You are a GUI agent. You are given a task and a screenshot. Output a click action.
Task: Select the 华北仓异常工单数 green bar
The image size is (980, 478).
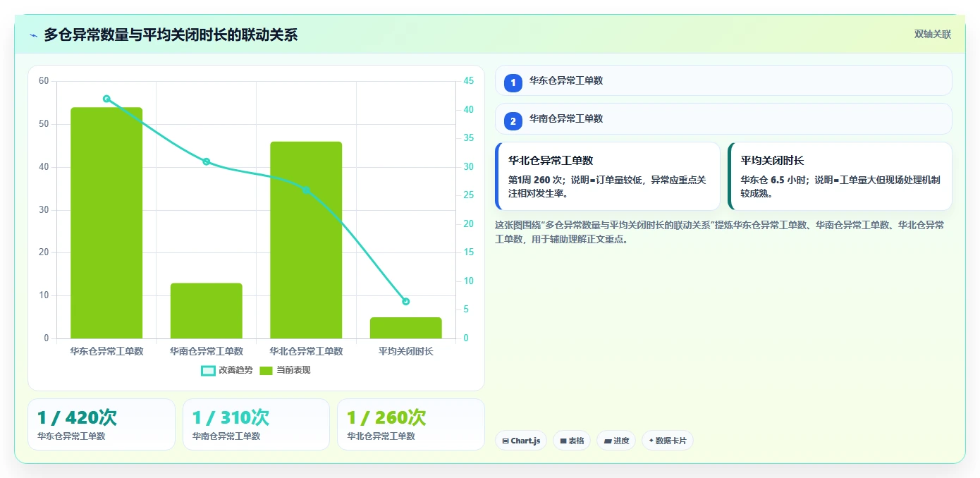point(306,240)
